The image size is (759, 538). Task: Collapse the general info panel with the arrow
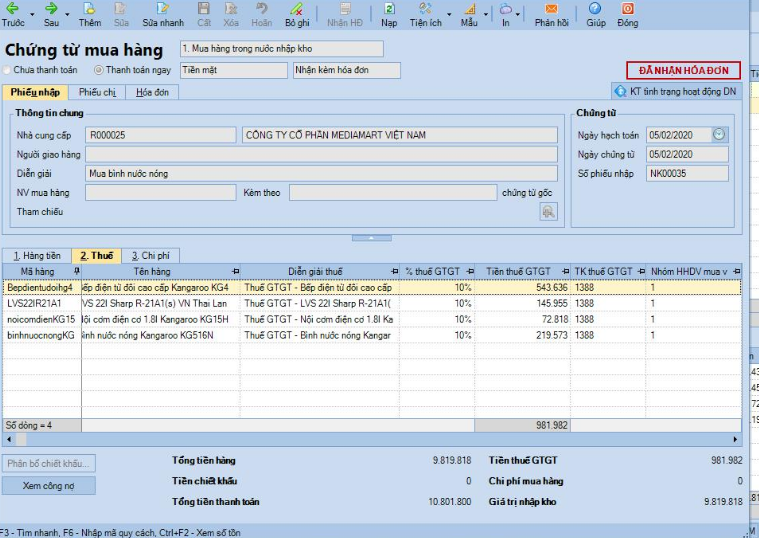pos(370,238)
